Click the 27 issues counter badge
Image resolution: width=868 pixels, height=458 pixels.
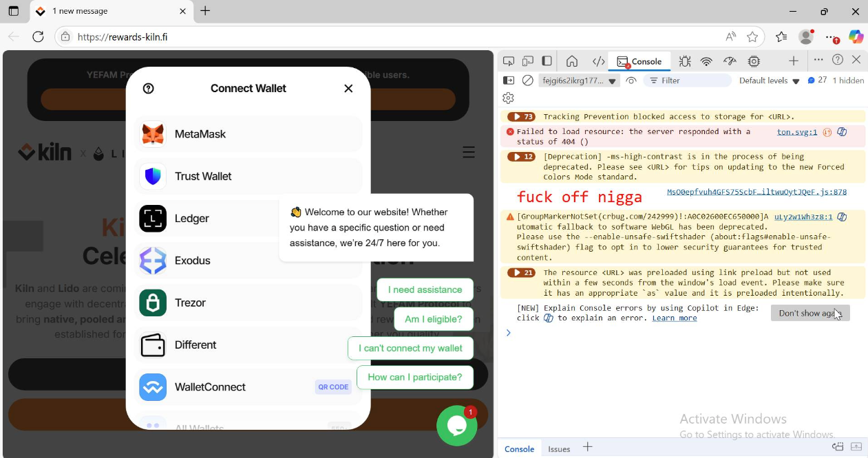click(x=817, y=80)
